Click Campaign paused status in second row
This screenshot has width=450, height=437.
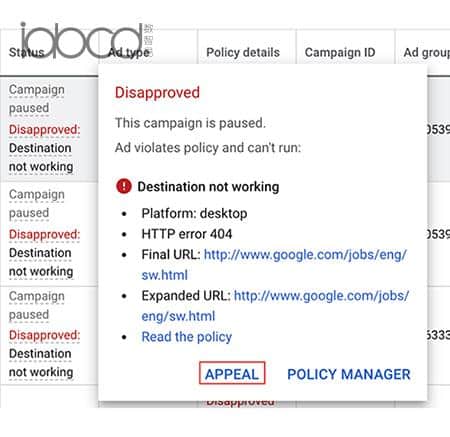[x=37, y=204]
